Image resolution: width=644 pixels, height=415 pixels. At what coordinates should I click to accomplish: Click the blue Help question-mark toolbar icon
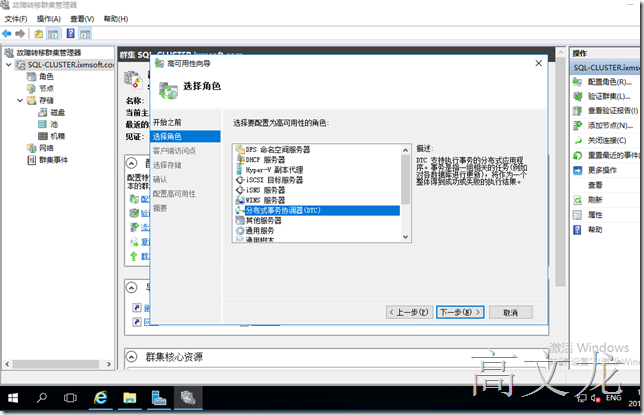click(x=71, y=34)
